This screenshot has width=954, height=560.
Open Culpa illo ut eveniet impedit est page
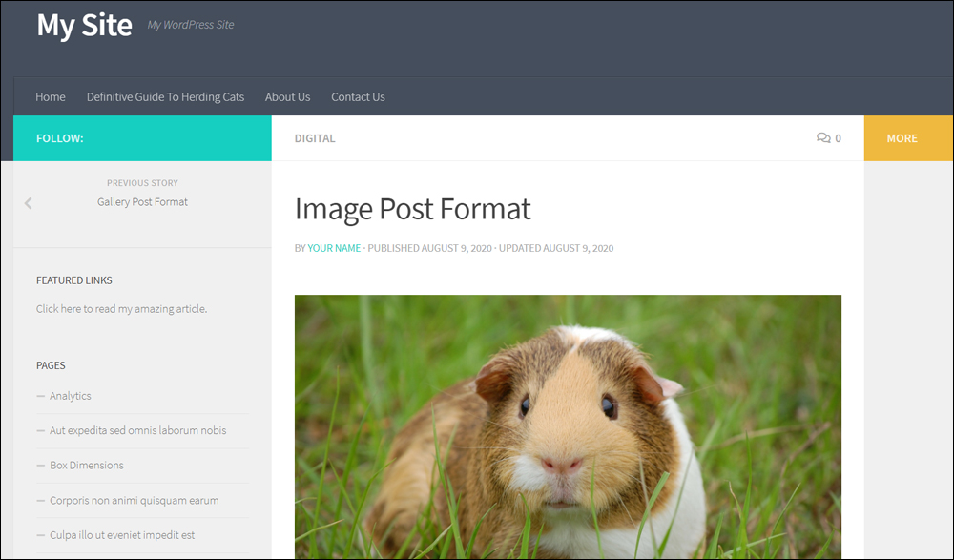[122, 535]
